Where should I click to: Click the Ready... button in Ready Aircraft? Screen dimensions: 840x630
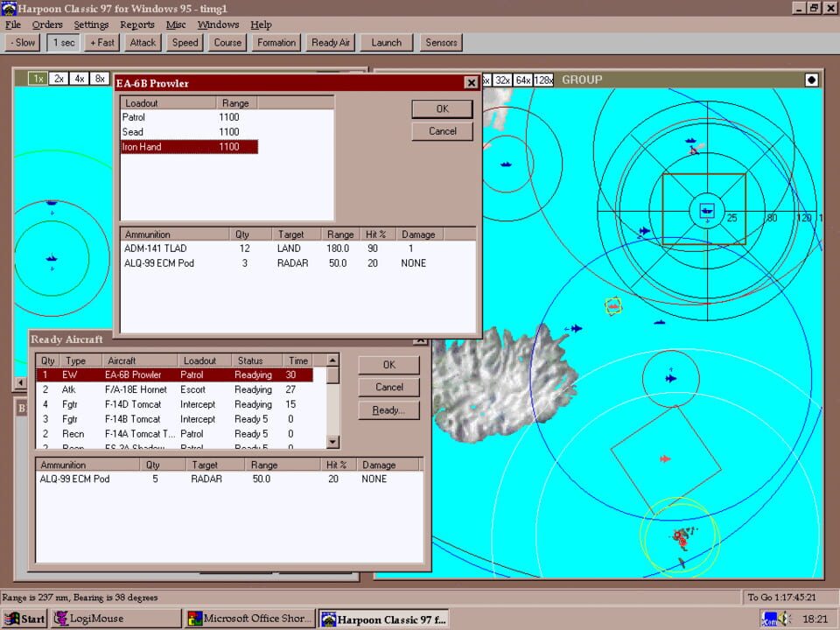(388, 409)
